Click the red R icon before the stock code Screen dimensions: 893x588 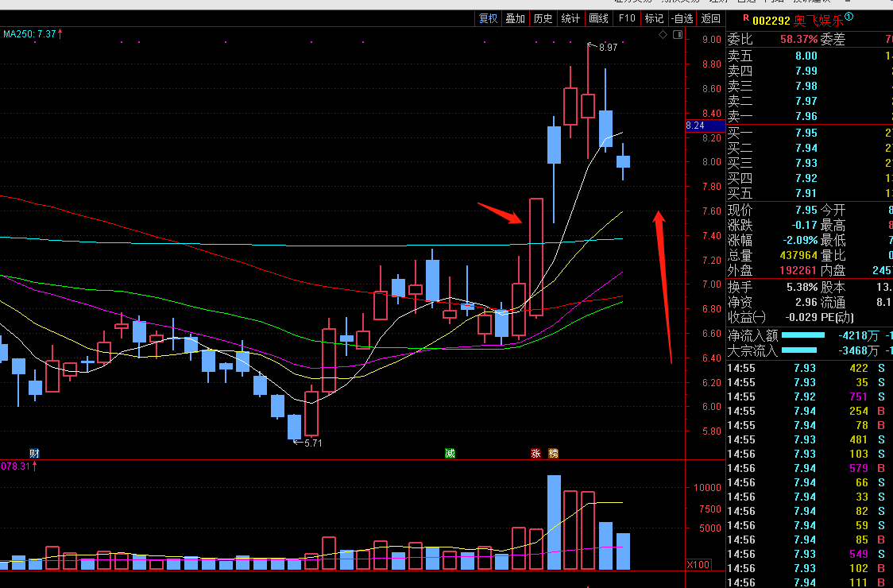pyautogui.click(x=744, y=17)
